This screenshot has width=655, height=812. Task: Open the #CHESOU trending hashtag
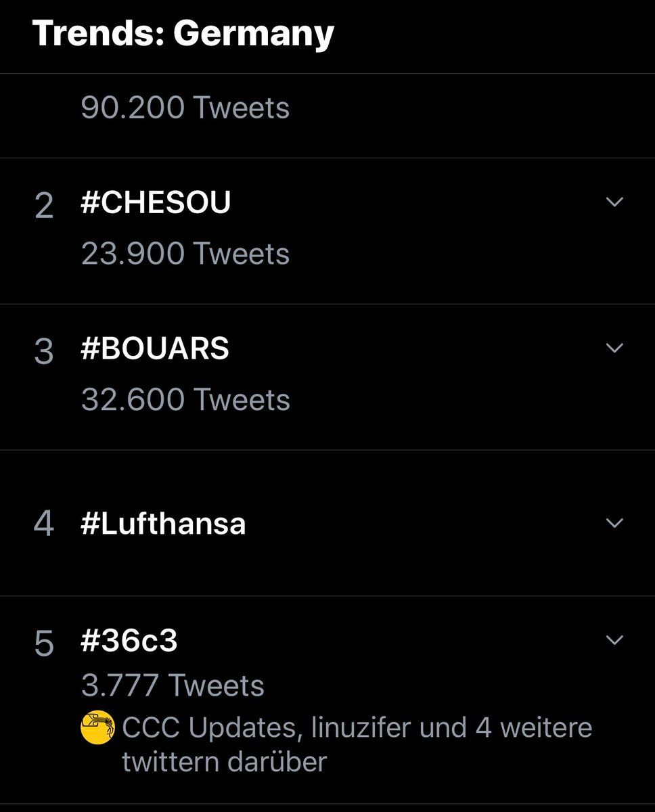tap(156, 202)
